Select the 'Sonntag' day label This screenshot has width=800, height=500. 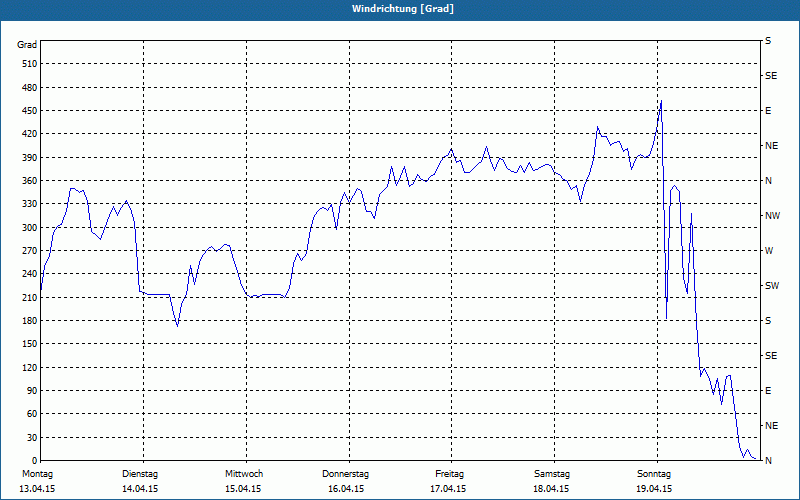coord(654,474)
